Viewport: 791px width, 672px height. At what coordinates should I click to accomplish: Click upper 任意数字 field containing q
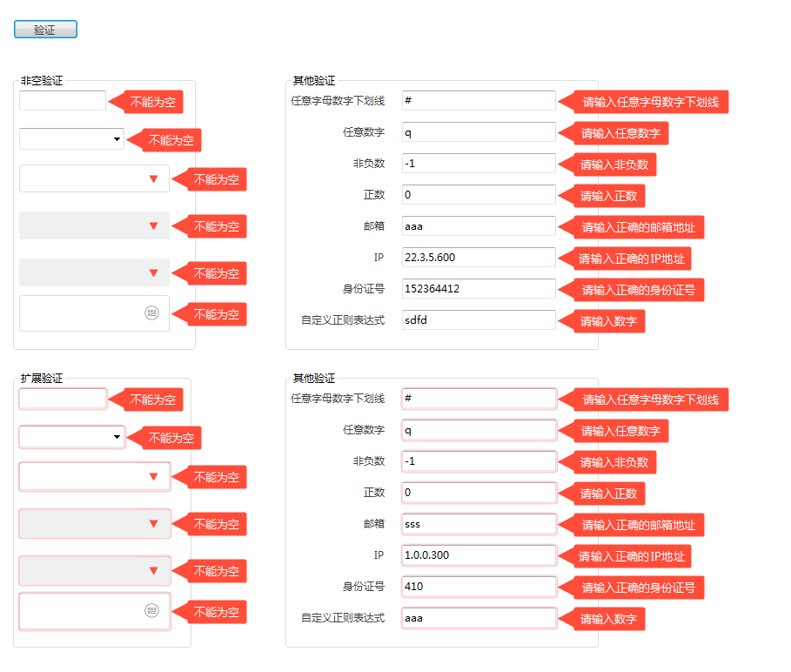click(479, 132)
